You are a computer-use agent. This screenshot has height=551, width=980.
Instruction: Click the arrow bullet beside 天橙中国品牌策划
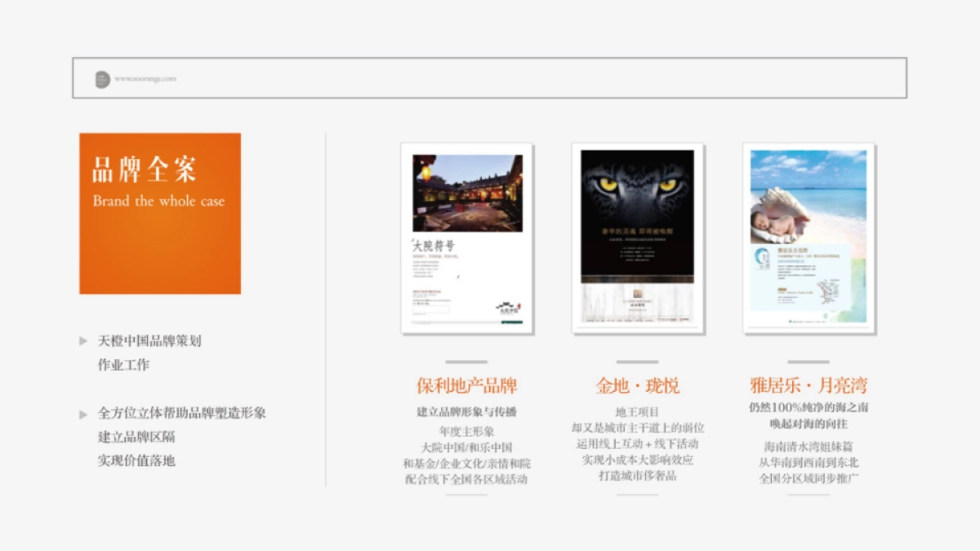coord(83,341)
